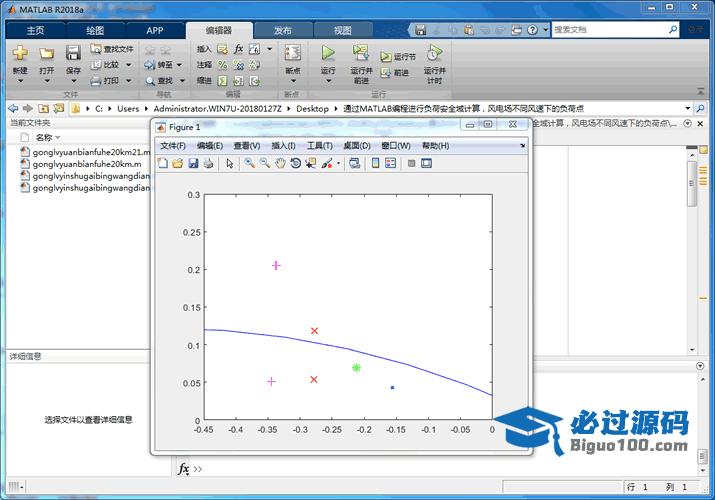Click the Save Figure floppy disk icon
Image resolution: width=715 pixels, height=500 pixels.
click(193, 163)
